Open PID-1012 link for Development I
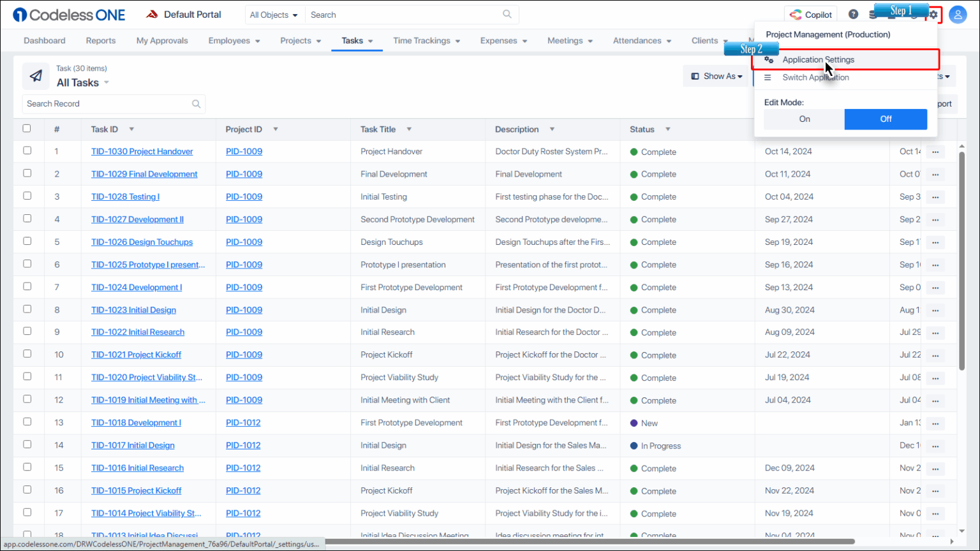980x551 pixels. pos(243,422)
